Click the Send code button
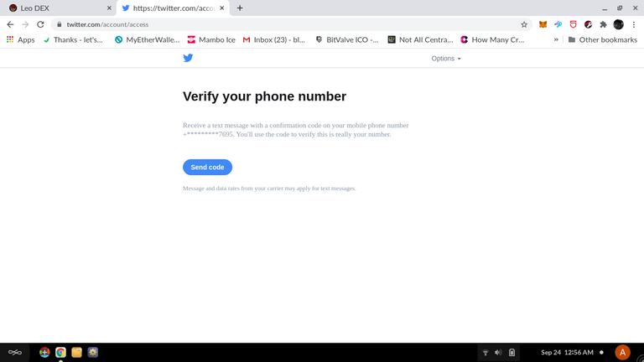Image resolution: width=644 pixels, height=362 pixels. [207, 167]
